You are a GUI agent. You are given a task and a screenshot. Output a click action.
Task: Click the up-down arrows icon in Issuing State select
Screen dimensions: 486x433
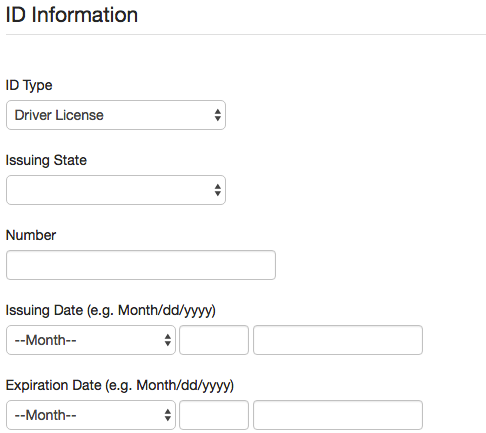pos(218,190)
